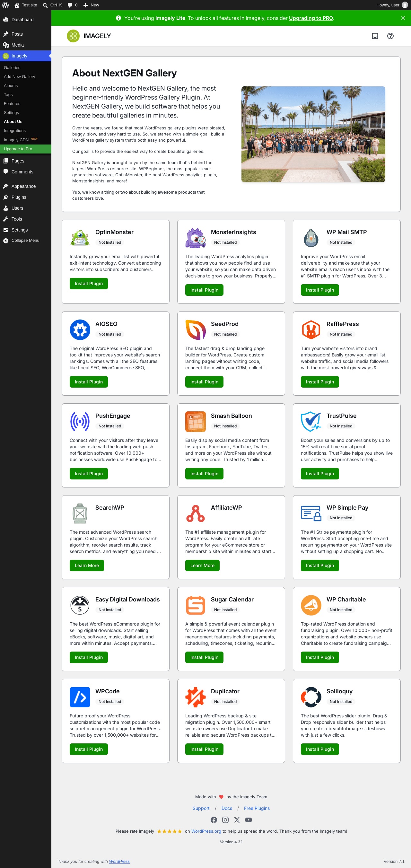Viewport: 411px width, 868px height.
Task: Click Learn More for SearchWP
Action: (x=87, y=566)
